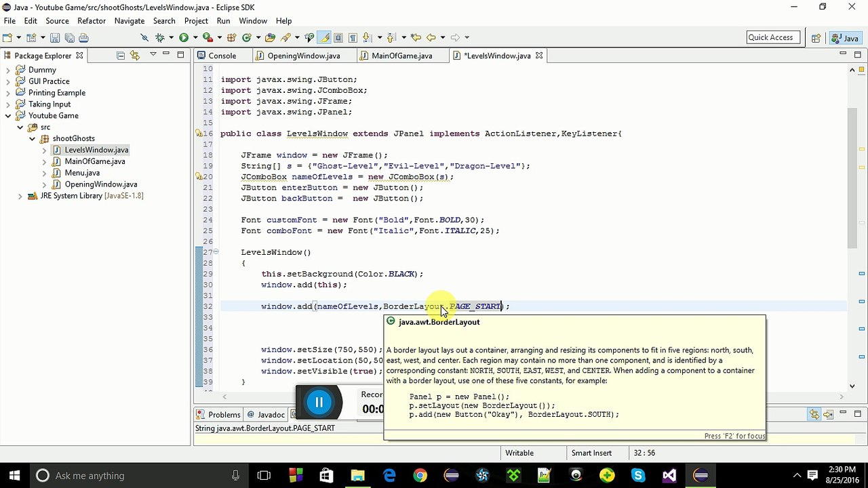Click the Open Perspective icon
Viewport: 868px width, 488px height.
pyautogui.click(x=816, y=38)
